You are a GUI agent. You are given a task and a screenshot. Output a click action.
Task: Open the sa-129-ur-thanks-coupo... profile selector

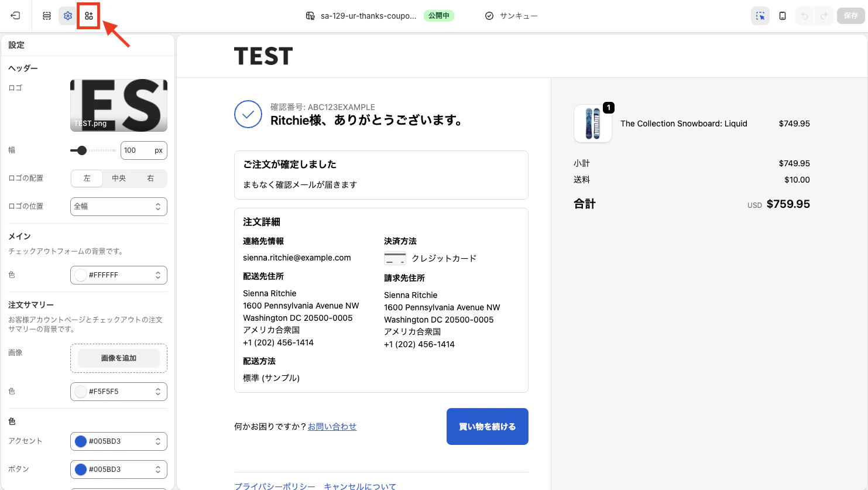click(368, 16)
